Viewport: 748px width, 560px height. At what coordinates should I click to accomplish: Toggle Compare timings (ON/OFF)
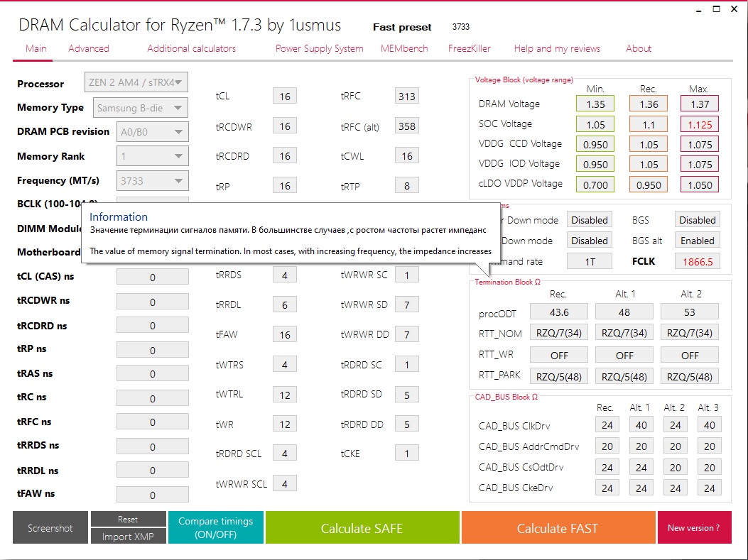216,527
